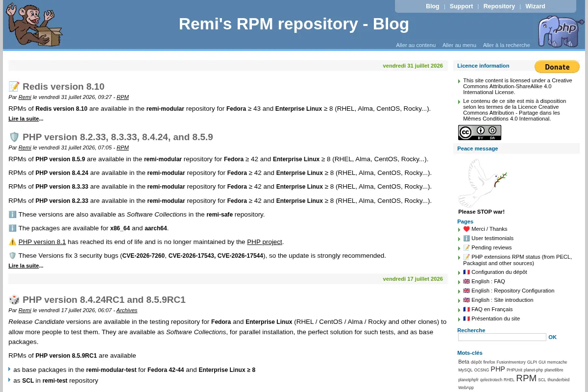
Task: Click the warning icon before PHP version 8.1
Action: [13, 242]
